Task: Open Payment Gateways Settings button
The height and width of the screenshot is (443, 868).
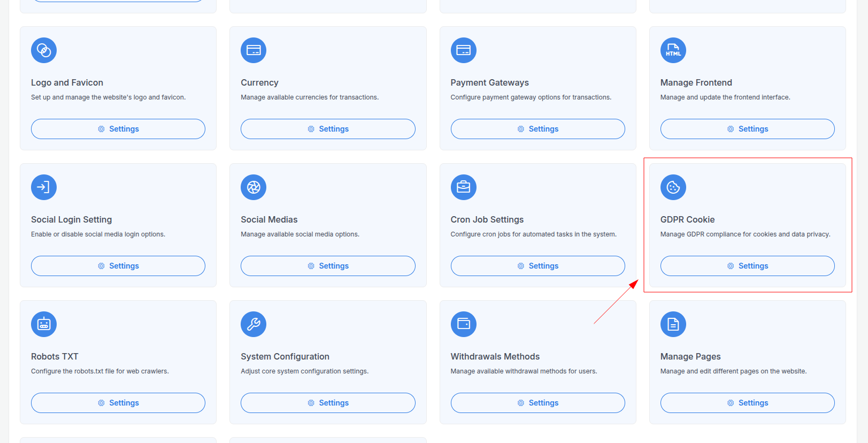Action: (538, 129)
